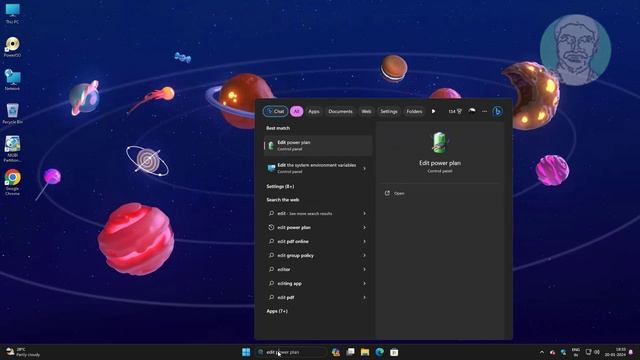The image size is (640, 360).
Task: Click the OneDrive tray icon
Action: pos(552,352)
